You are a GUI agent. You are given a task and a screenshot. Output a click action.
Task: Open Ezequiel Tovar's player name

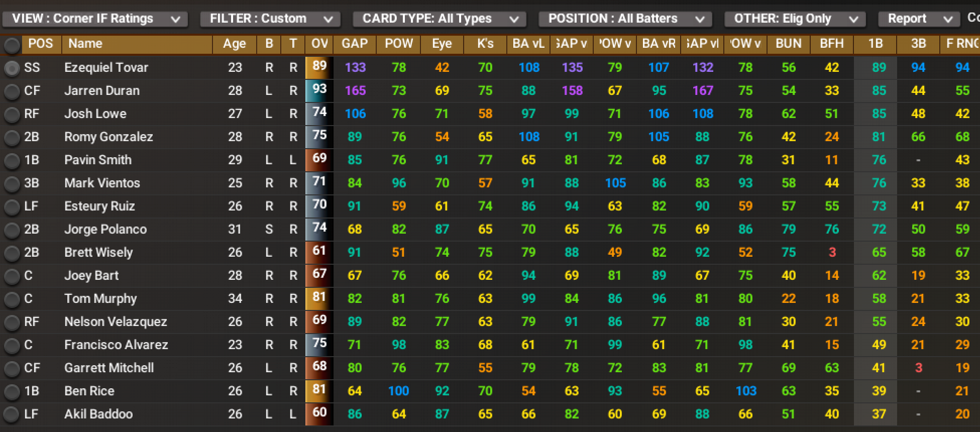click(106, 68)
